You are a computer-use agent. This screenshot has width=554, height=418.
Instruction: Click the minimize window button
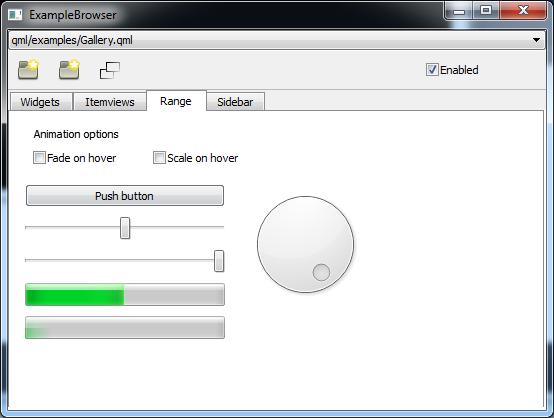(x=459, y=11)
